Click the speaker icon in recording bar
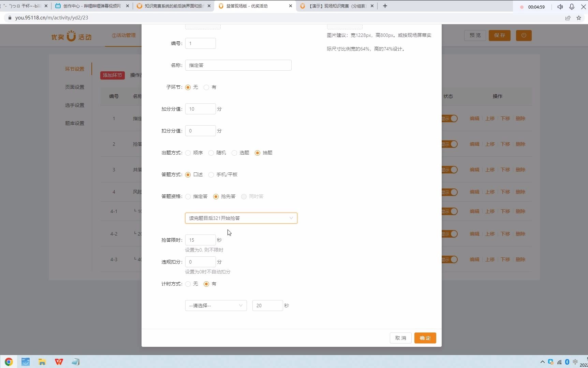588x368 pixels. pyautogui.click(x=560, y=7)
